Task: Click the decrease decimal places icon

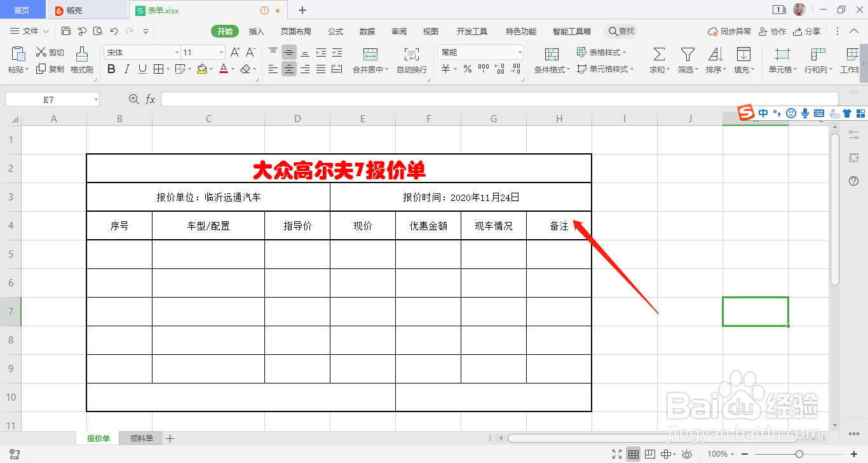Action: point(516,69)
